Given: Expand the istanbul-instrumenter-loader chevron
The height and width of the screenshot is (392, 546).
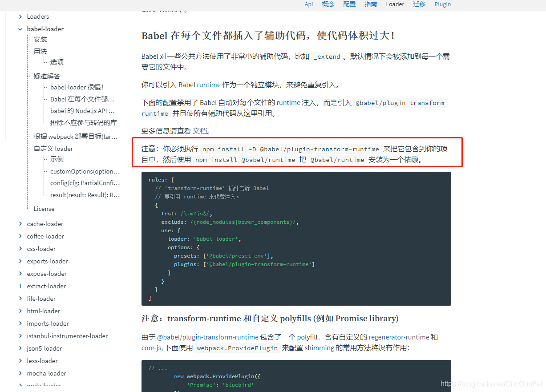Looking at the screenshot, I should (x=20, y=336).
